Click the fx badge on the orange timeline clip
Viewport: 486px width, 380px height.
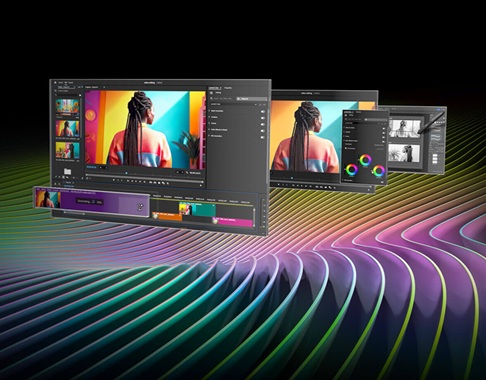[x=155, y=215]
